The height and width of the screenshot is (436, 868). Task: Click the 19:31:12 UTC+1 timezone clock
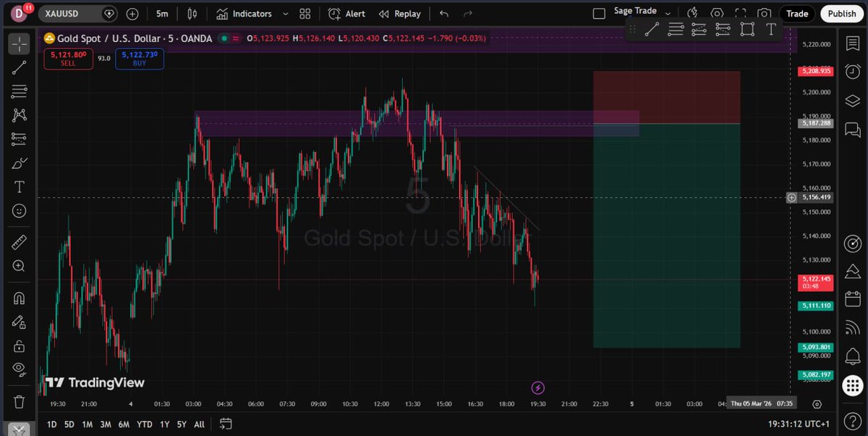tap(801, 424)
